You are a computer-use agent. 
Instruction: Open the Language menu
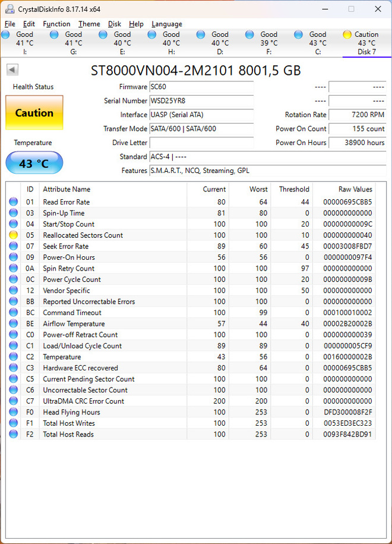[167, 24]
